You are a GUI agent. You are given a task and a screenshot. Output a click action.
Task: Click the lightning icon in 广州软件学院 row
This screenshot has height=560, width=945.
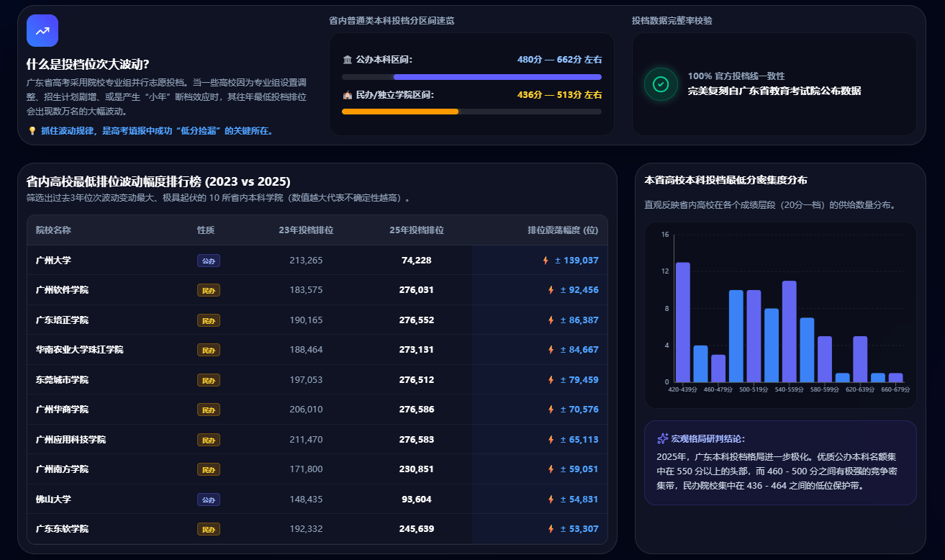[x=551, y=290]
